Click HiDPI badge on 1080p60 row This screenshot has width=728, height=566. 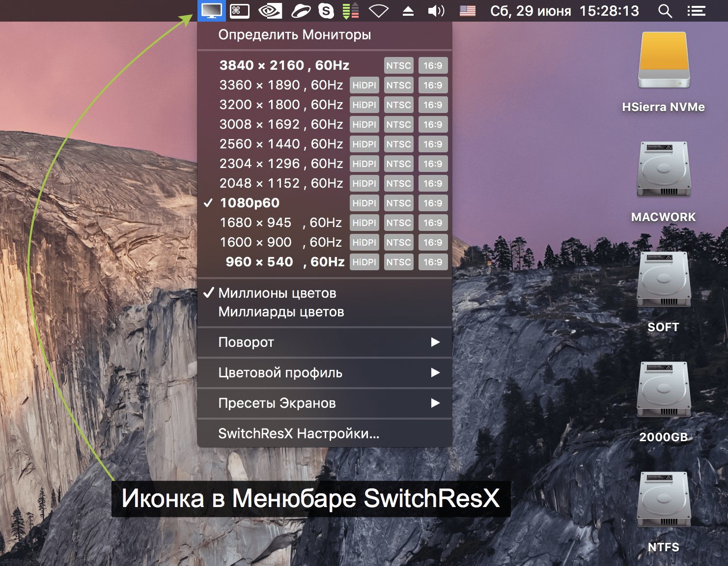pos(364,203)
